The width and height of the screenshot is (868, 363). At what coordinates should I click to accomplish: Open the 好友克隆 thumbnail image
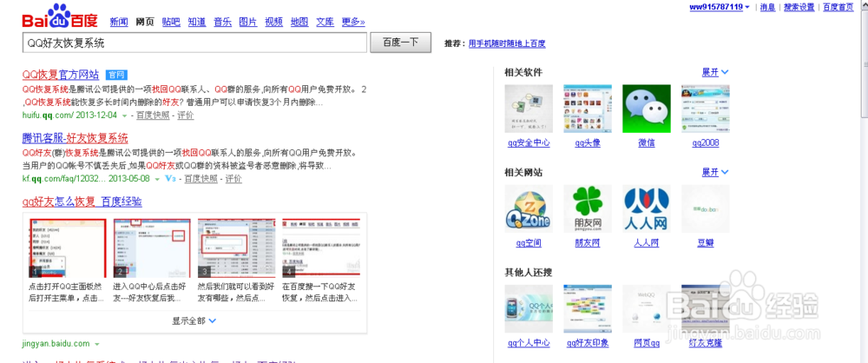pyautogui.click(x=705, y=308)
